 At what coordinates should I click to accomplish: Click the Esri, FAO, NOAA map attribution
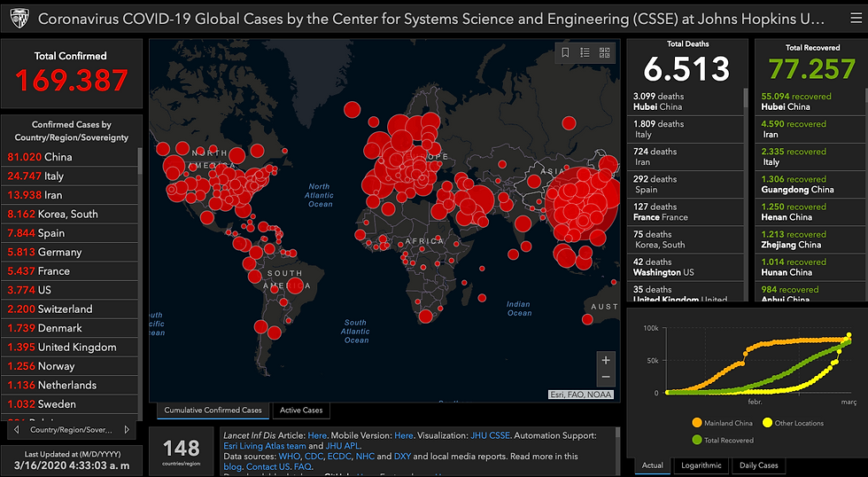tap(581, 395)
